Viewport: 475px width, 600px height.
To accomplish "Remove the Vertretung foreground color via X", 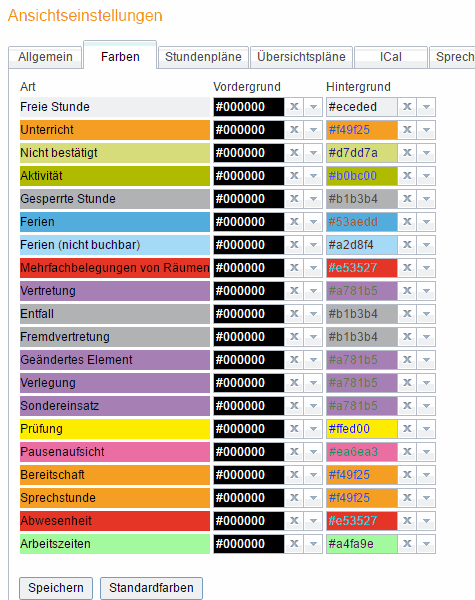I will point(294,291).
